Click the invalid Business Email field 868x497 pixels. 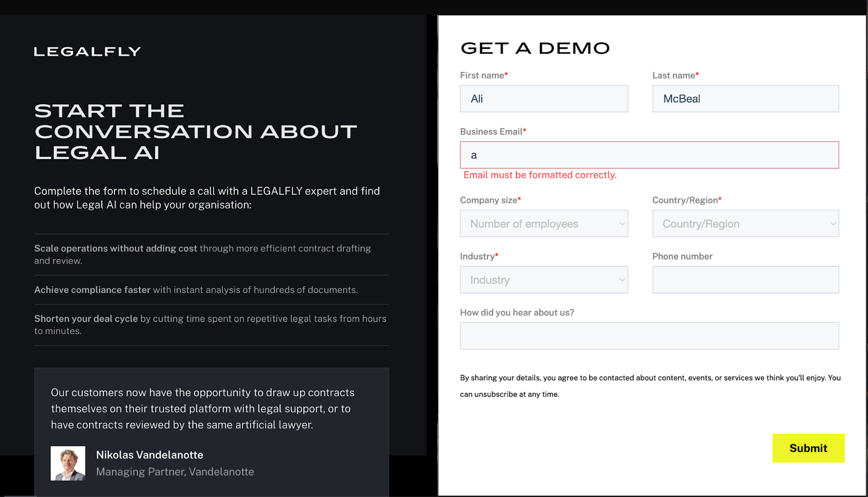point(649,155)
